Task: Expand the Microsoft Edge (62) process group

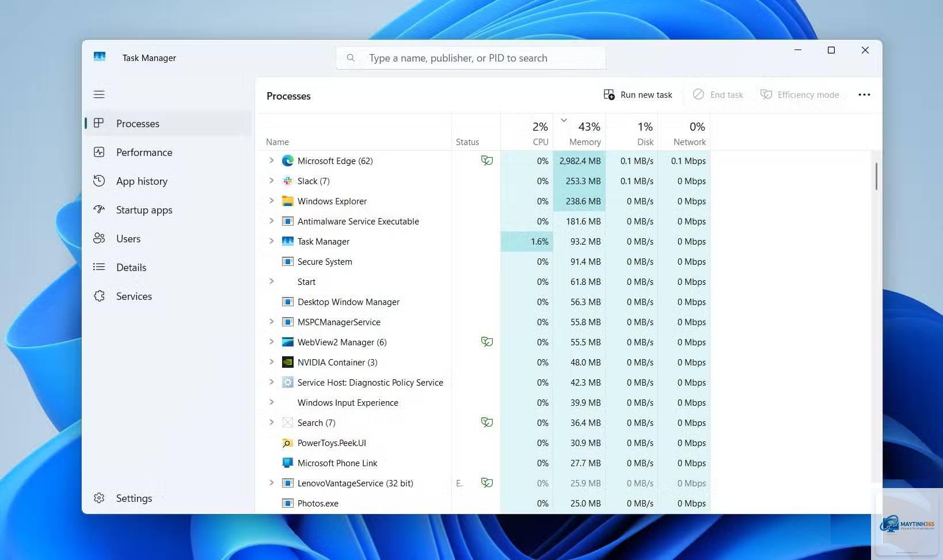Action: (x=271, y=161)
